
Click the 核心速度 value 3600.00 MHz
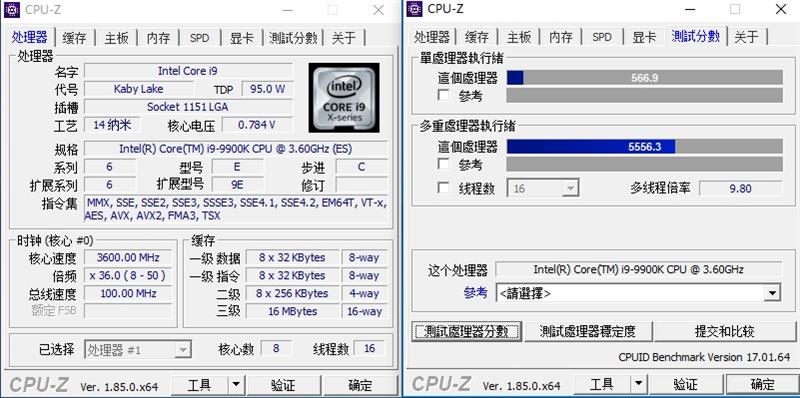(x=128, y=257)
